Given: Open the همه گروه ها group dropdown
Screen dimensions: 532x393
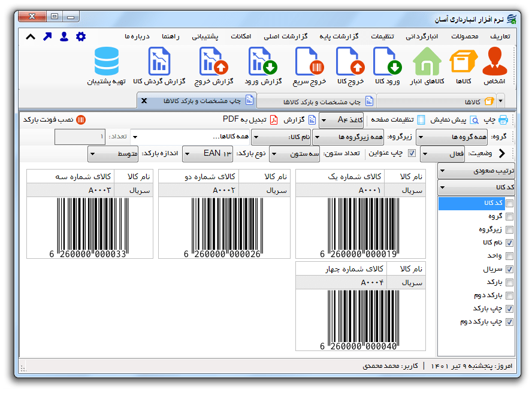Looking at the screenshot, I should 452,137.
